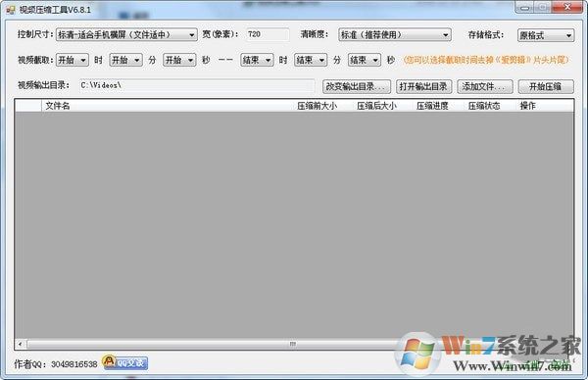Open the start second 开始 dropdown before 秒
The image size is (588, 380).
point(179,60)
